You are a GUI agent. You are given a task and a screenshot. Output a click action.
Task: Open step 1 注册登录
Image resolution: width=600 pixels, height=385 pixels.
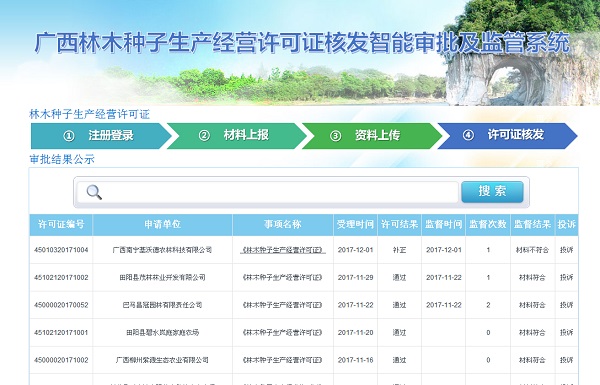101,135
